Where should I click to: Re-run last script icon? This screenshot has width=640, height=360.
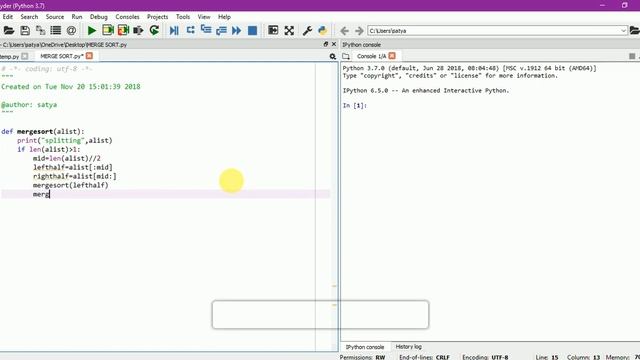click(154, 31)
